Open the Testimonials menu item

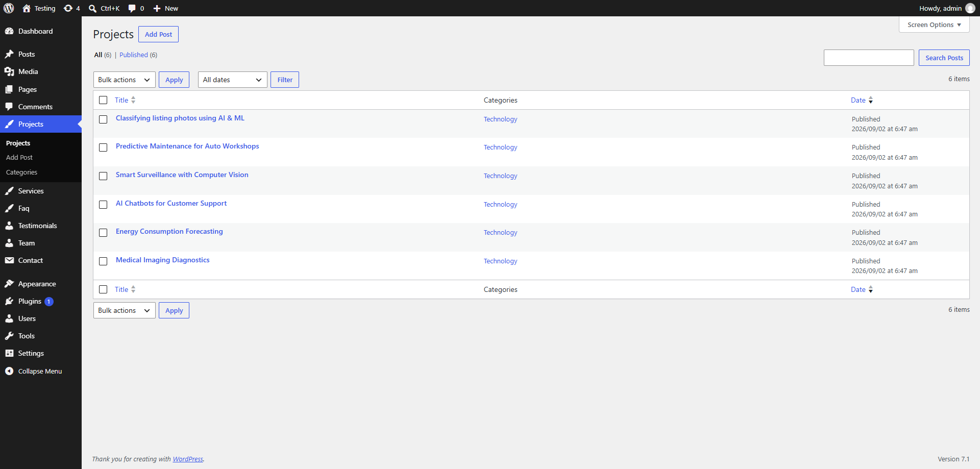pyautogui.click(x=41, y=226)
